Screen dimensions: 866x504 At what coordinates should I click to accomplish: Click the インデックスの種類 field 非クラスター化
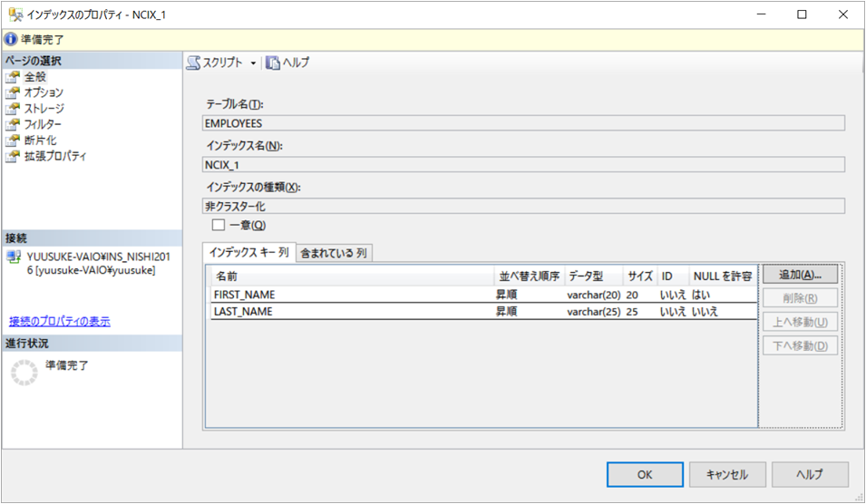click(x=523, y=206)
